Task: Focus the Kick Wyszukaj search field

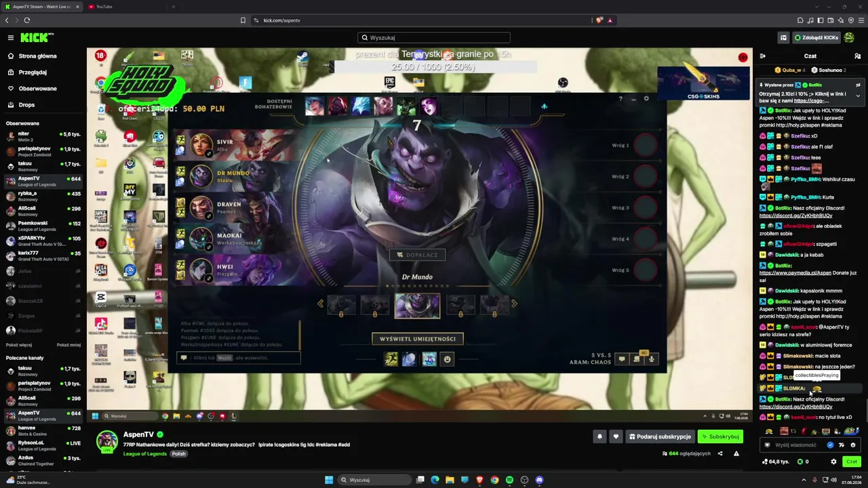Action: tap(434, 38)
